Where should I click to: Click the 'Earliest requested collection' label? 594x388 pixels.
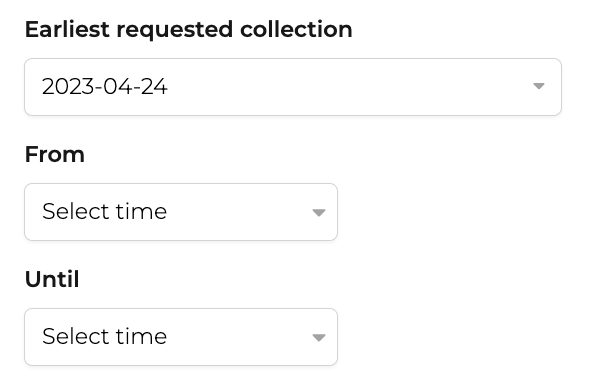[x=189, y=30]
